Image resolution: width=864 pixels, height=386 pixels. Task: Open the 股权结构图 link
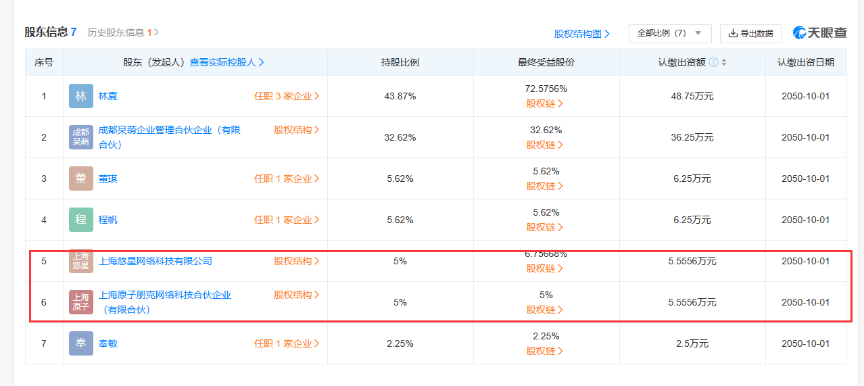coord(582,34)
